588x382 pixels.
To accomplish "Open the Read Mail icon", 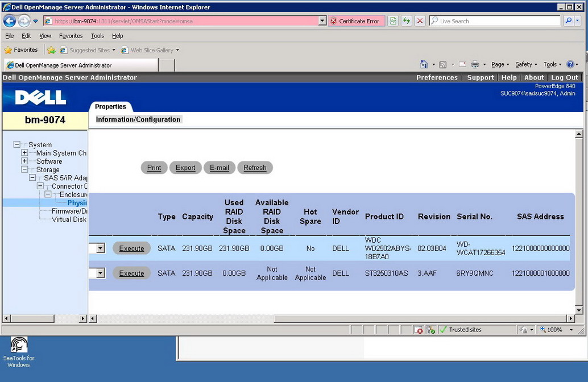I will coord(463,64).
